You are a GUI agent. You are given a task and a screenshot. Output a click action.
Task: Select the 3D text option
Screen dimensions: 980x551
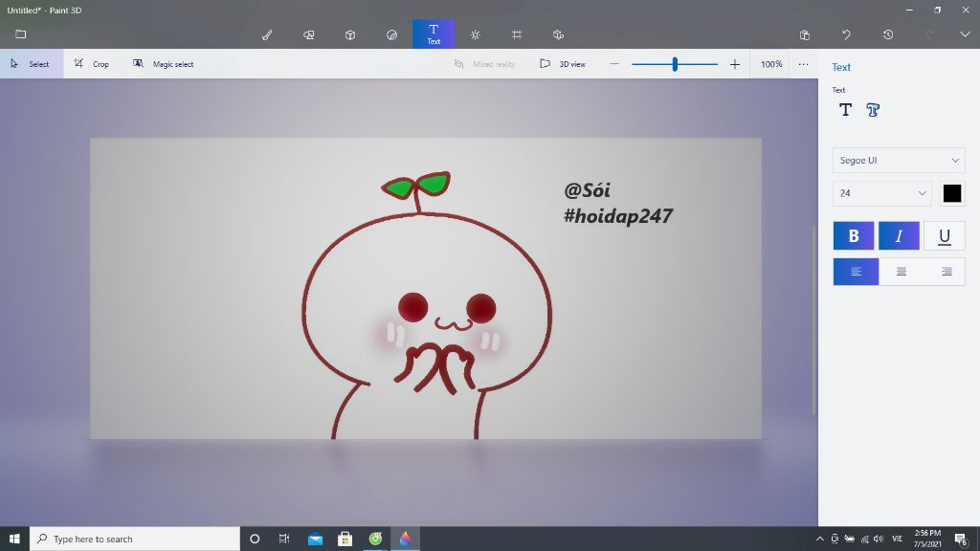click(x=873, y=110)
